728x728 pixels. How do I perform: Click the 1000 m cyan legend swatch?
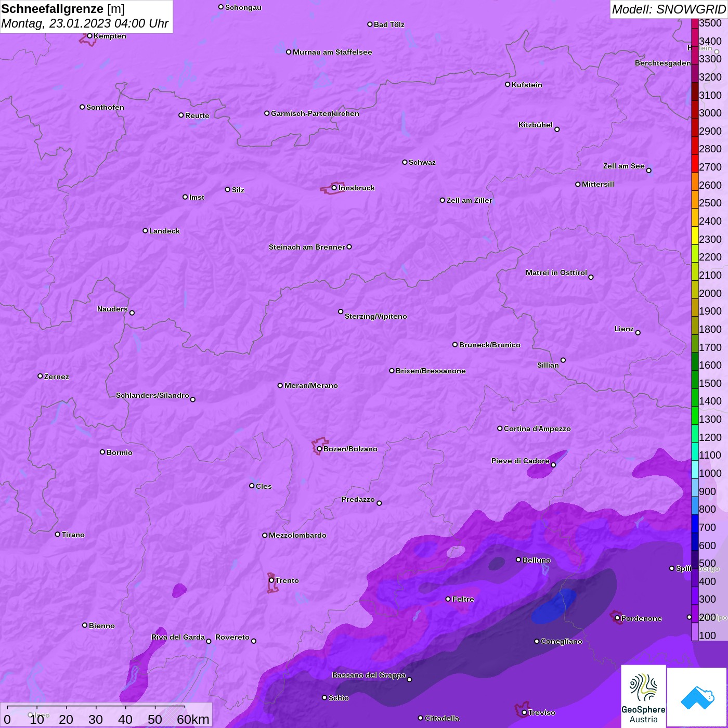pyautogui.click(x=695, y=470)
